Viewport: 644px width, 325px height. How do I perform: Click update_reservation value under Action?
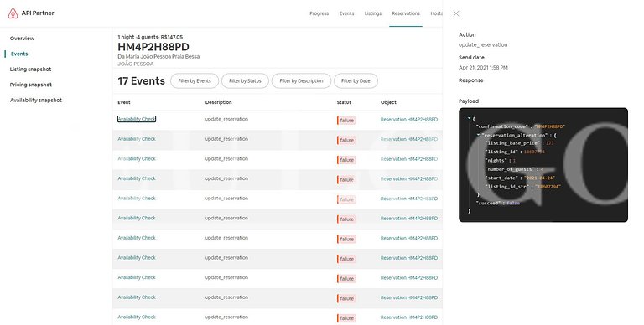[483, 44]
